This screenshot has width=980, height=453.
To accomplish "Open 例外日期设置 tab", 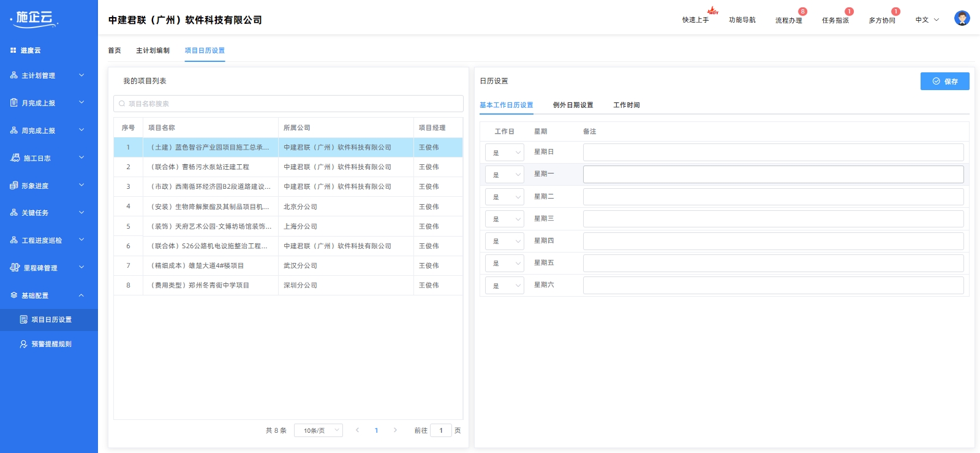I will [573, 105].
